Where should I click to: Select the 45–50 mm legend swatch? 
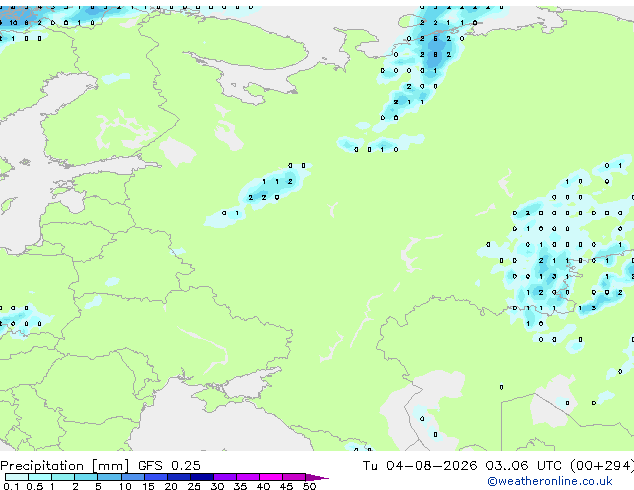point(294,477)
